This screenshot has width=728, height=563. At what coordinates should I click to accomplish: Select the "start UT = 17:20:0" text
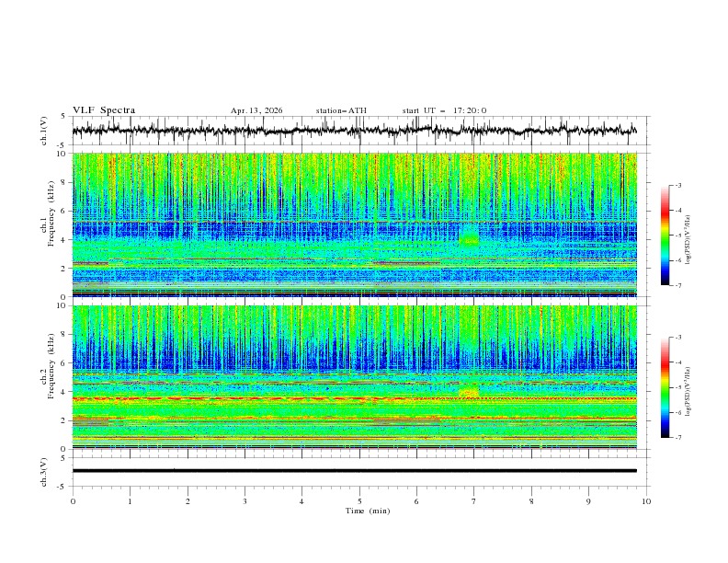(444, 110)
